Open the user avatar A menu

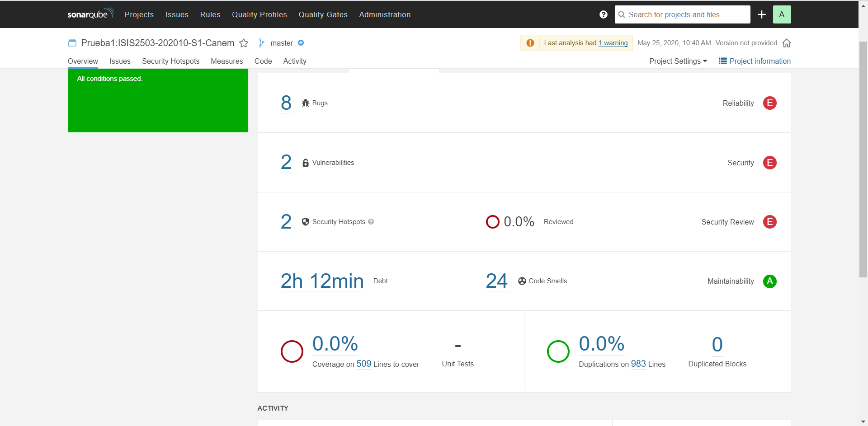coord(782,14)
